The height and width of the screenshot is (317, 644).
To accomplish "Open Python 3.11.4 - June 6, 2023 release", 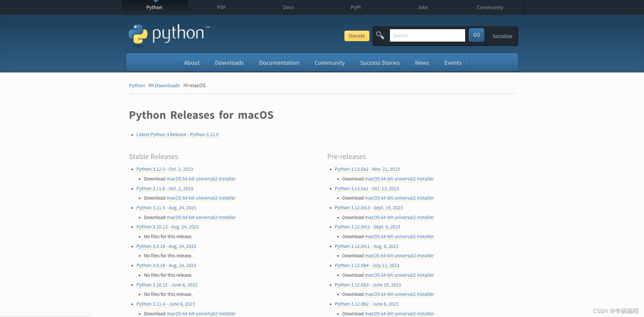I will (165, 304).
